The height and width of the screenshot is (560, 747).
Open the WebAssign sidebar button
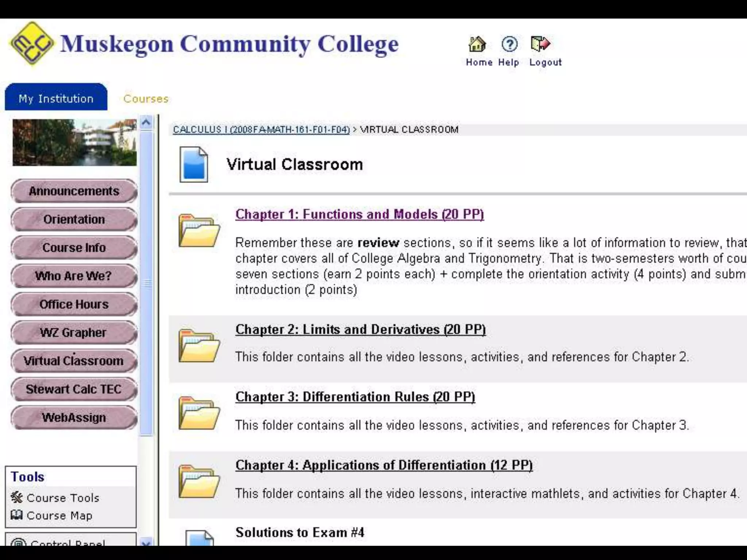74,417
